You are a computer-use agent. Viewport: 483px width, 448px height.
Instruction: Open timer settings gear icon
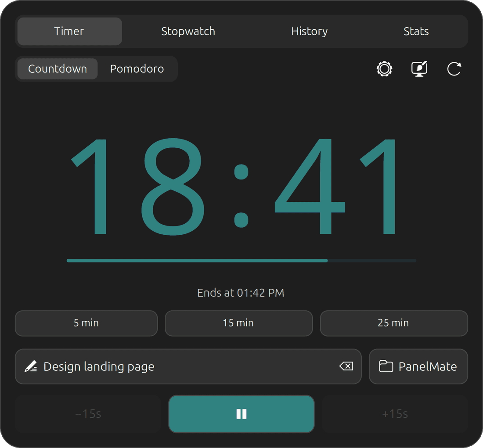click(x=384, y=68)
